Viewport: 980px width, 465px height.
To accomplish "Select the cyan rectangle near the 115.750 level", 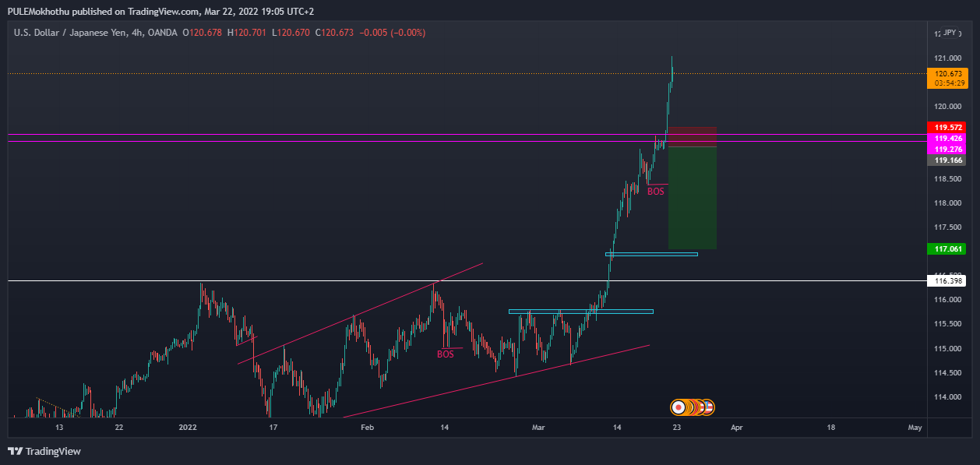I will coord(580,312).
